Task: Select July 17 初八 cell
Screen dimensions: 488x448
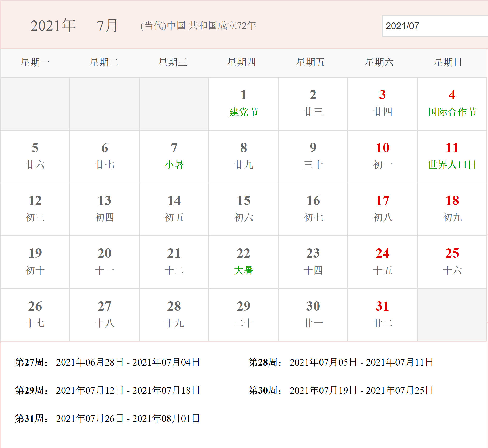Action: [x=383, y=209]
